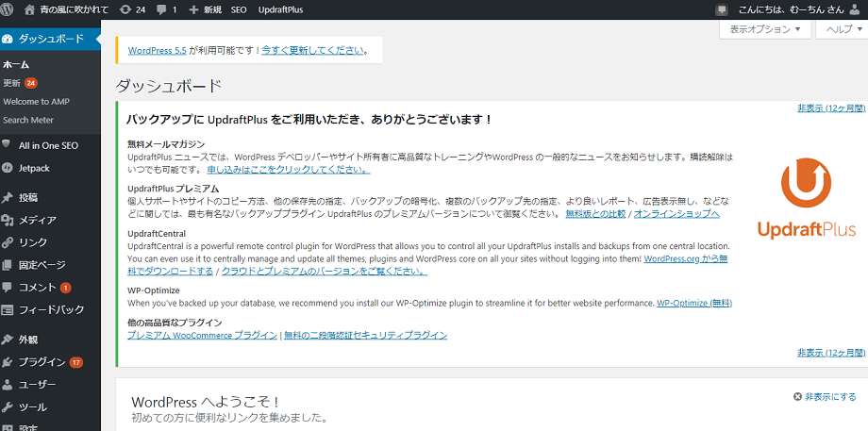The height and width of the screenshot is (431, 868).
Task: Open UpdraftPlus menu in admin bar
Action: [280, 9]
